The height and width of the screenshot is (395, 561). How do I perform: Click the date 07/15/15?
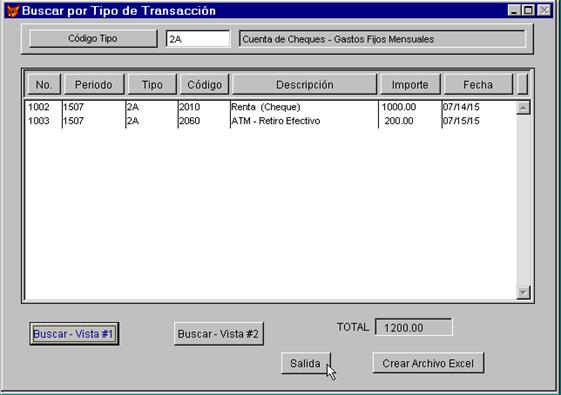tap(461, 121)
